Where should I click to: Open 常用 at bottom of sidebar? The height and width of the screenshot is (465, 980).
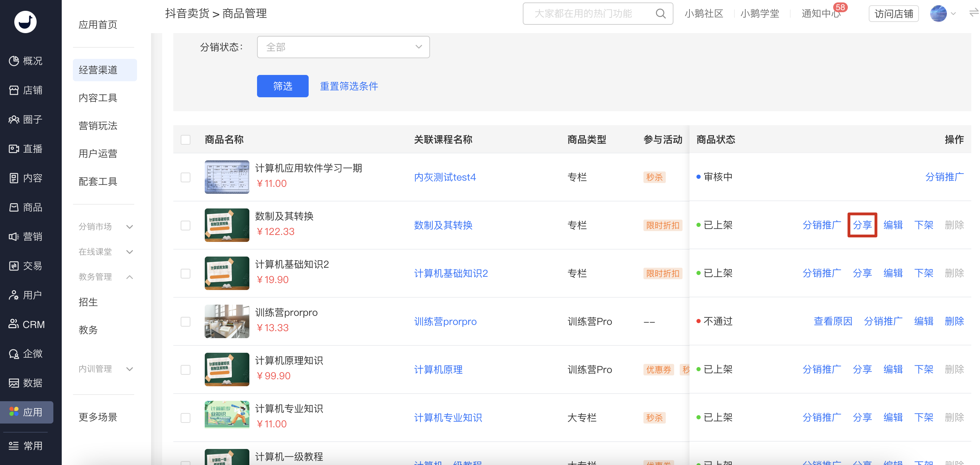coord(25,445)
